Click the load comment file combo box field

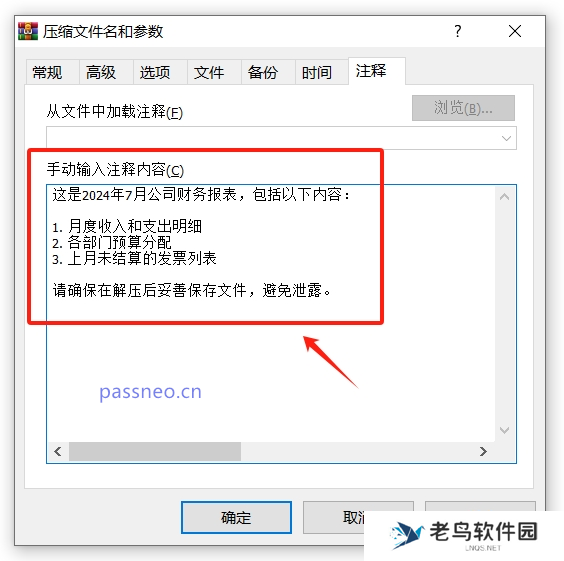(x=281, y=138)
